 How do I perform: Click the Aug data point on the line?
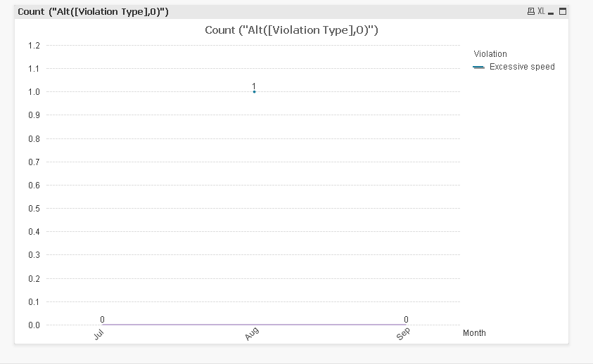(254, 91)
